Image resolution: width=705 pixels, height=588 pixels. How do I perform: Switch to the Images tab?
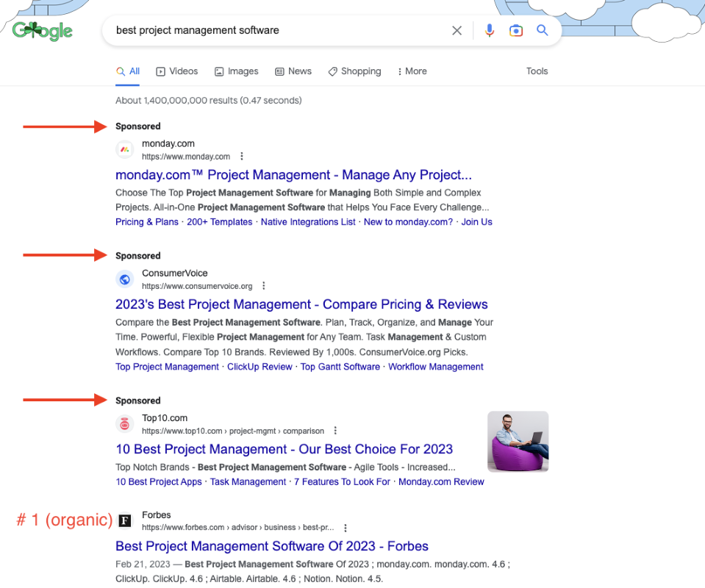tap(237, 71)
